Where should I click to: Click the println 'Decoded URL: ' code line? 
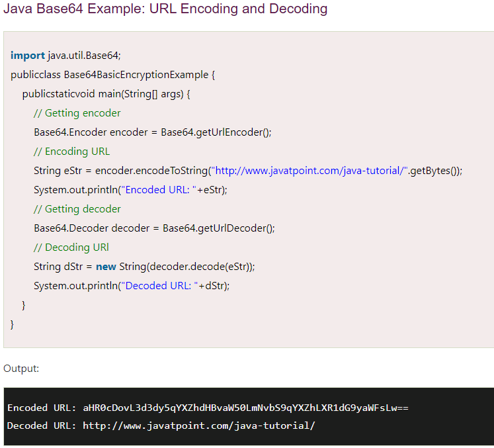132,286
